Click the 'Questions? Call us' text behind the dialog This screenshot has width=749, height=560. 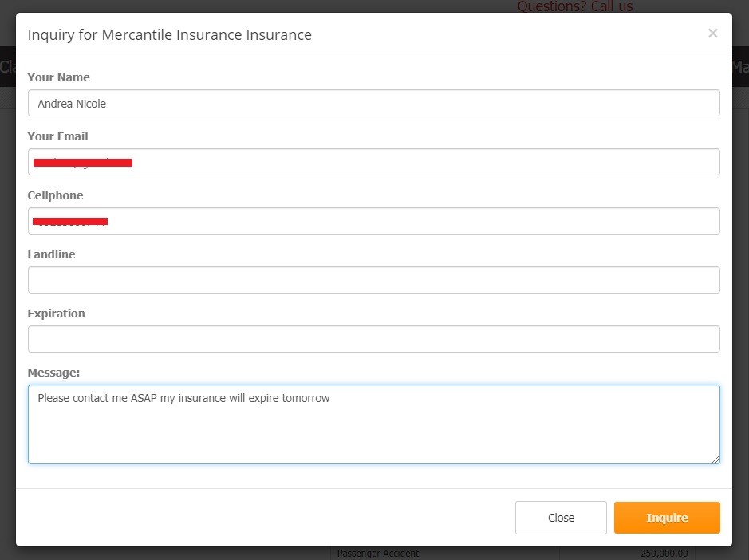[x=574, y=6]
